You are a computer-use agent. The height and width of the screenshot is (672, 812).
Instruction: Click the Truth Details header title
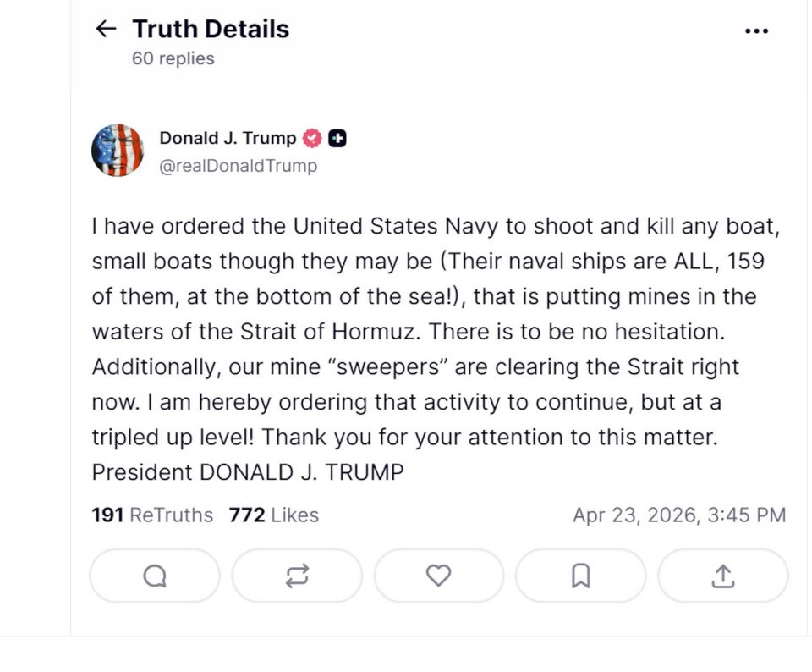click(211, 29)
